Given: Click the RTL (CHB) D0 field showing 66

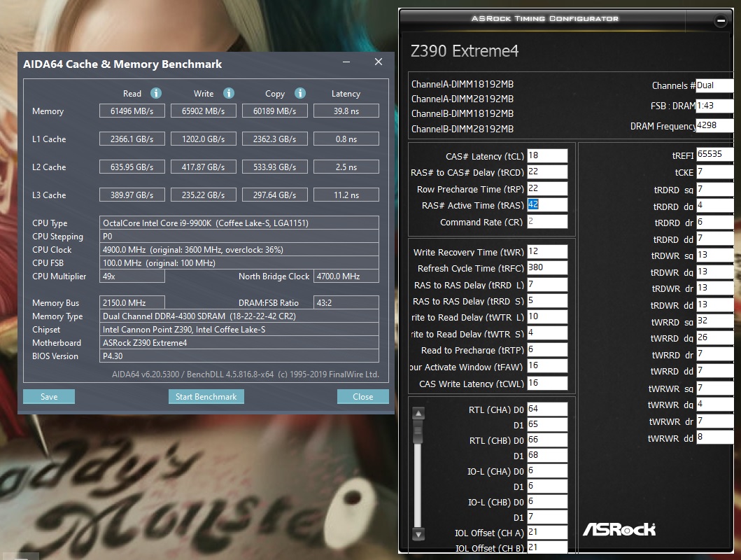Looking at the screenshot, I should coord(547,440).
